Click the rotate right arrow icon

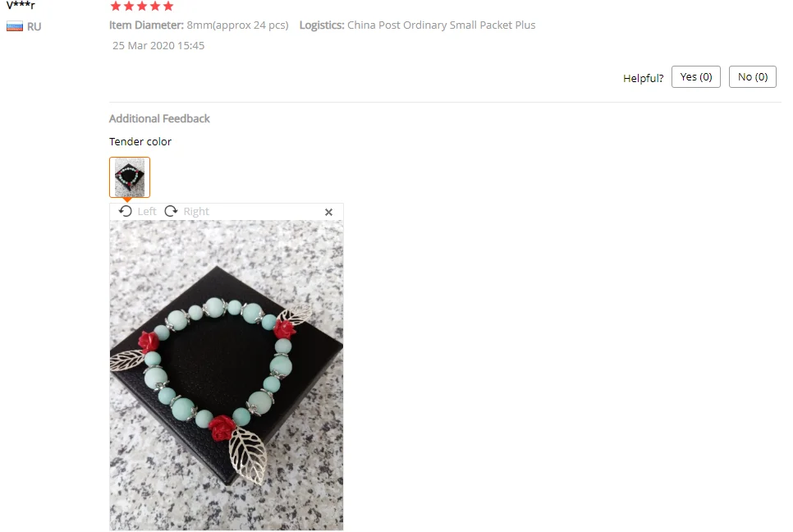pyautogui.click(x=171, y=211)
